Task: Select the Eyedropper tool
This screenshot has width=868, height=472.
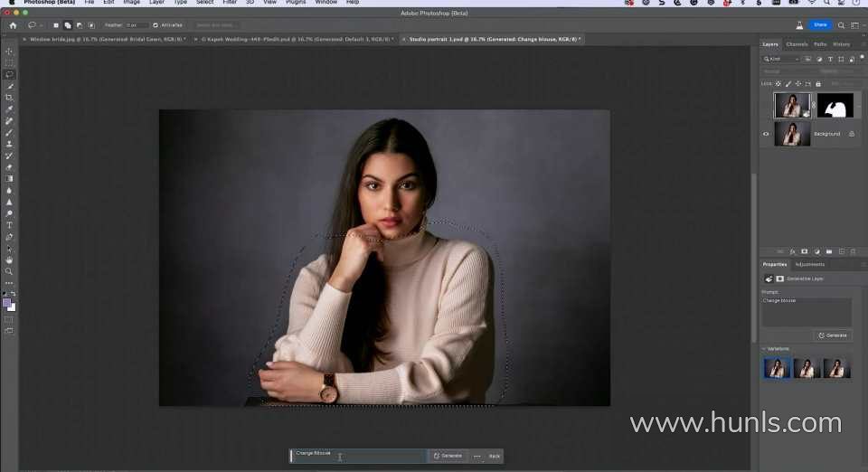Action: 9,109
